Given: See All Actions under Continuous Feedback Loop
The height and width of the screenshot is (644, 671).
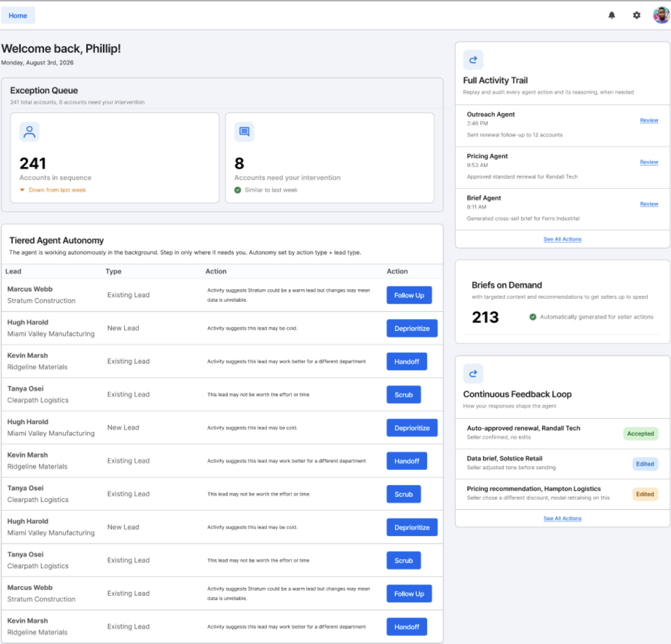Looking at the screenshot, I should coord(562,518).
